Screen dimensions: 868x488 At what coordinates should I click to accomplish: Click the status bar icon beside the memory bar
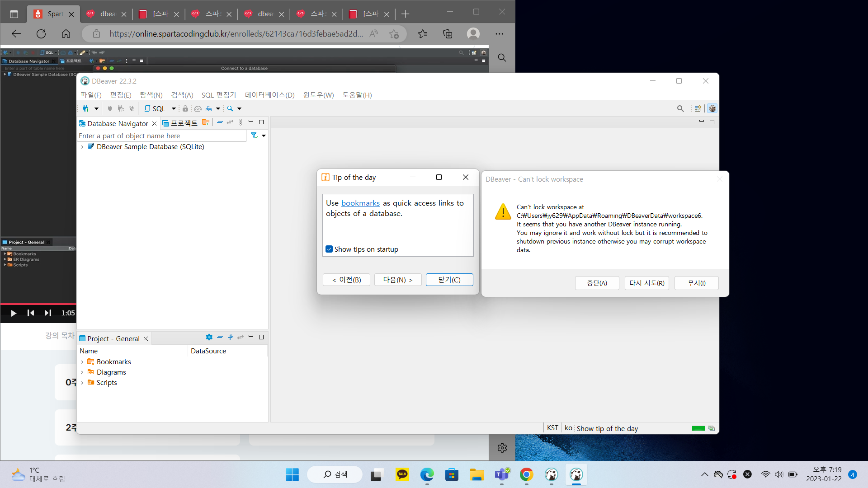(712, 428)
